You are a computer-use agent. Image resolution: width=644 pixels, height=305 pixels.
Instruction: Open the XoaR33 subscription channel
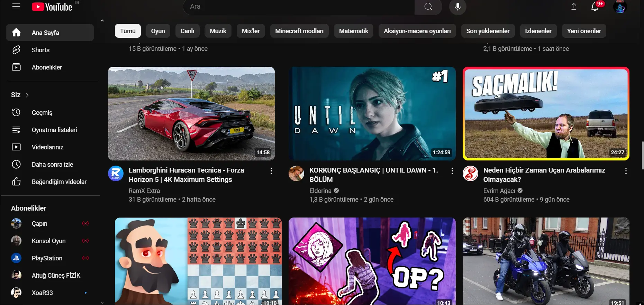[x=50, y=293]
